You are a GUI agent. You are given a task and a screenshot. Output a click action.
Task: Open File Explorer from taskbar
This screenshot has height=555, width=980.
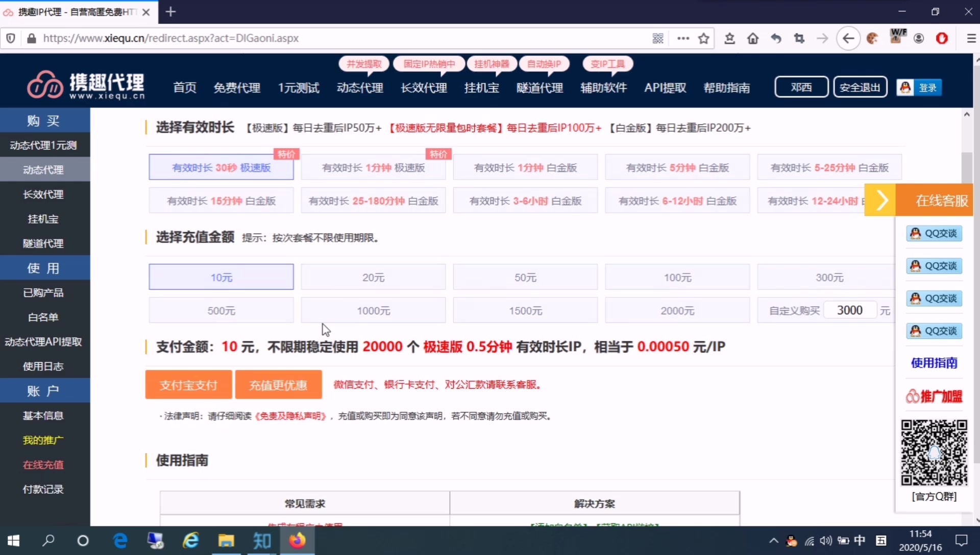(x=226, y=540)
